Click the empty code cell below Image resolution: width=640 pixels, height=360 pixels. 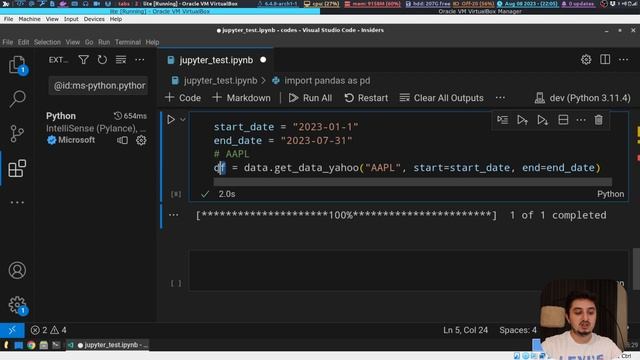408,270
